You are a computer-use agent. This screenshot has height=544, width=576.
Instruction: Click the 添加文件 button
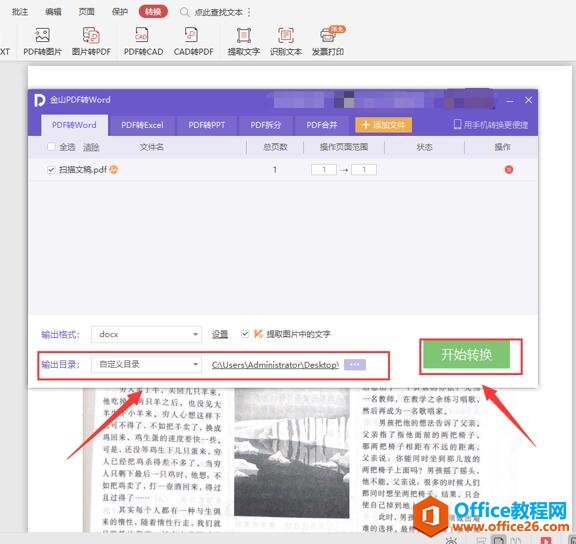point(384,125)
